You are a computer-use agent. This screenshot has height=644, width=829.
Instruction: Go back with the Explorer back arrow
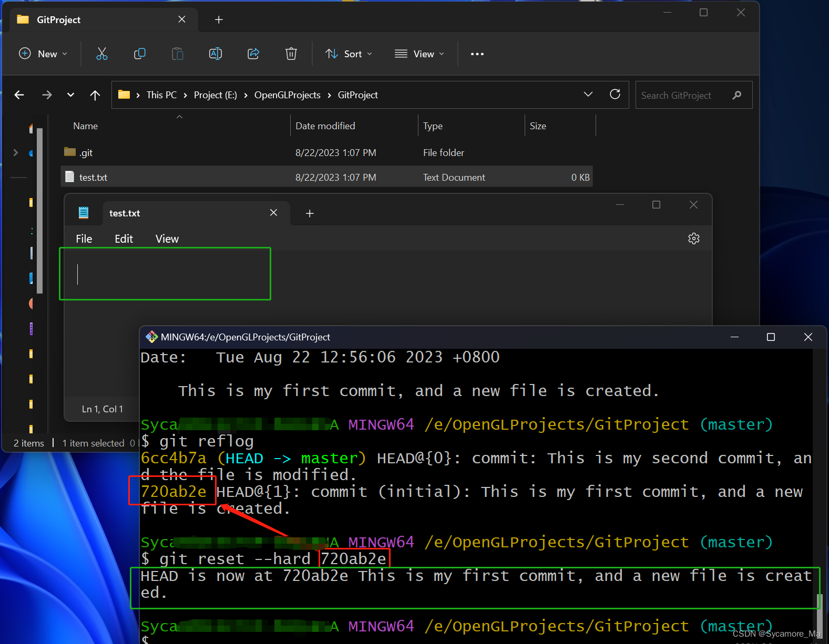[19, 95]
